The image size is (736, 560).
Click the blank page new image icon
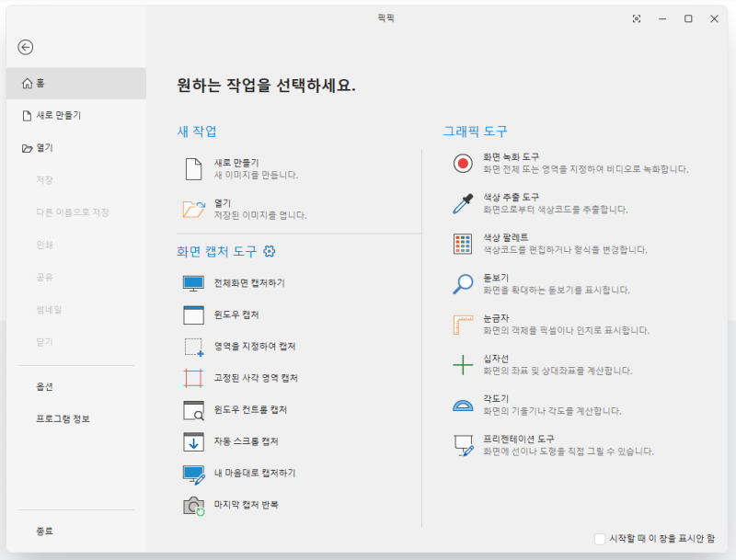193,169
